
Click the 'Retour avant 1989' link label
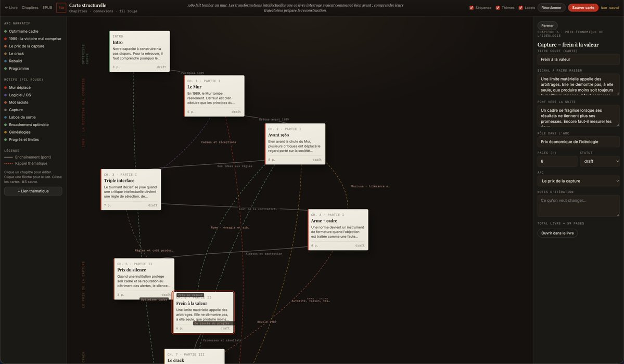[x=274, y=120]
